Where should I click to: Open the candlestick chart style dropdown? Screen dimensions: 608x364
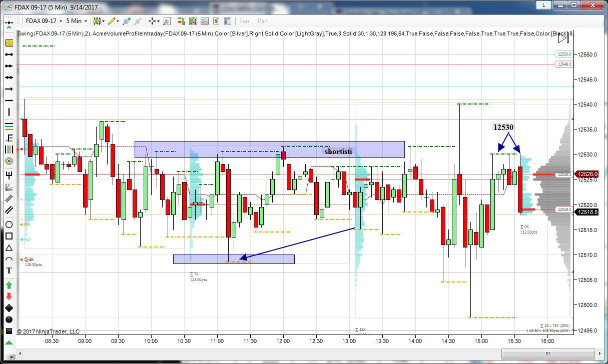click(x=99, y=21)
